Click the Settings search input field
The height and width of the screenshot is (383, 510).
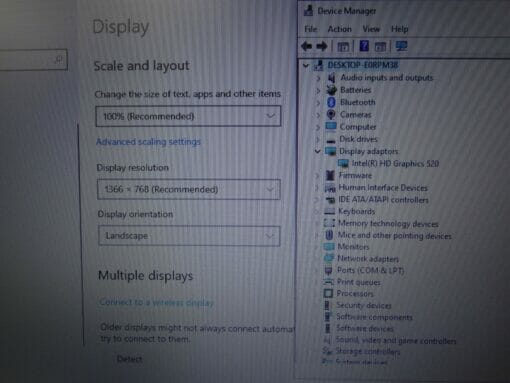point(33,60)
